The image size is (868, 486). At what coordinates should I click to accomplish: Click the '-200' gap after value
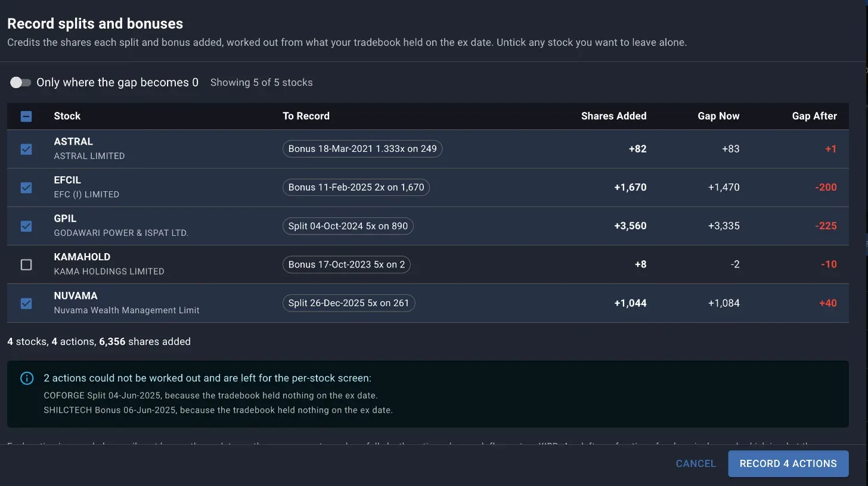pos(826,188)
